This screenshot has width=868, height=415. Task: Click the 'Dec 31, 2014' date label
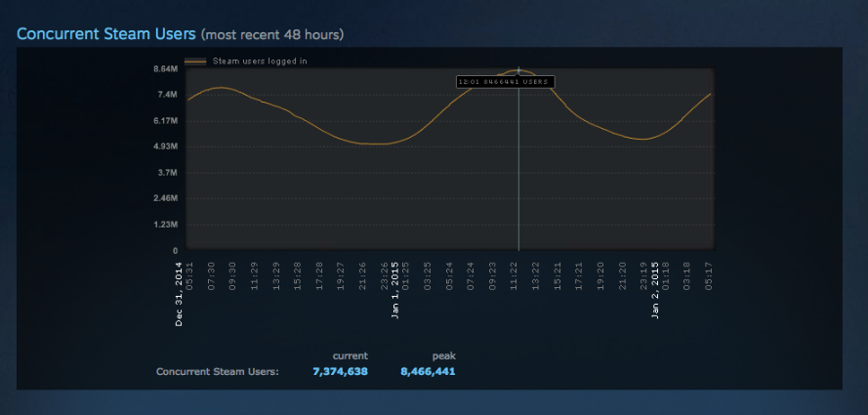(x=179, y=294)
